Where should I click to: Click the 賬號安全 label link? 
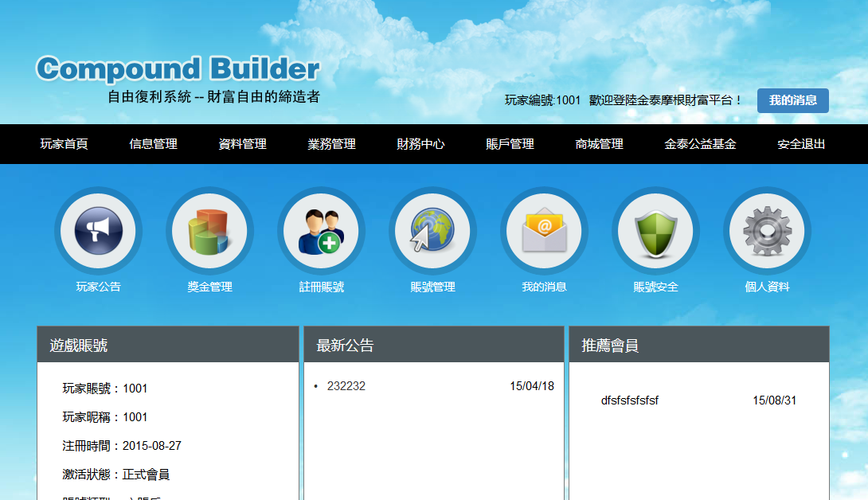(x=655, y=287)
